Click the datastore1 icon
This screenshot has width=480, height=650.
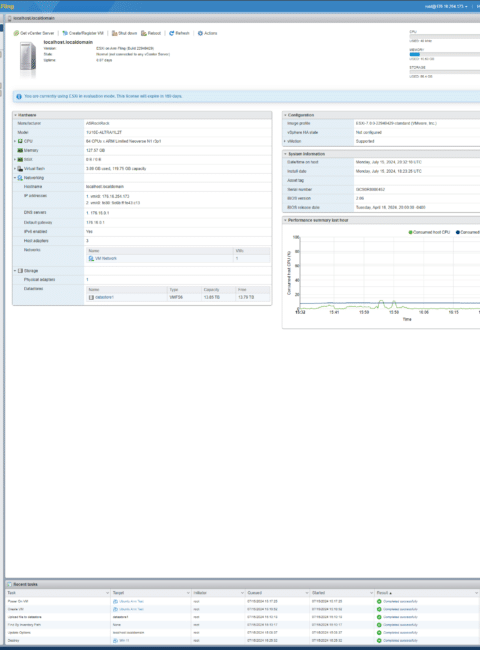coord(91,298)
